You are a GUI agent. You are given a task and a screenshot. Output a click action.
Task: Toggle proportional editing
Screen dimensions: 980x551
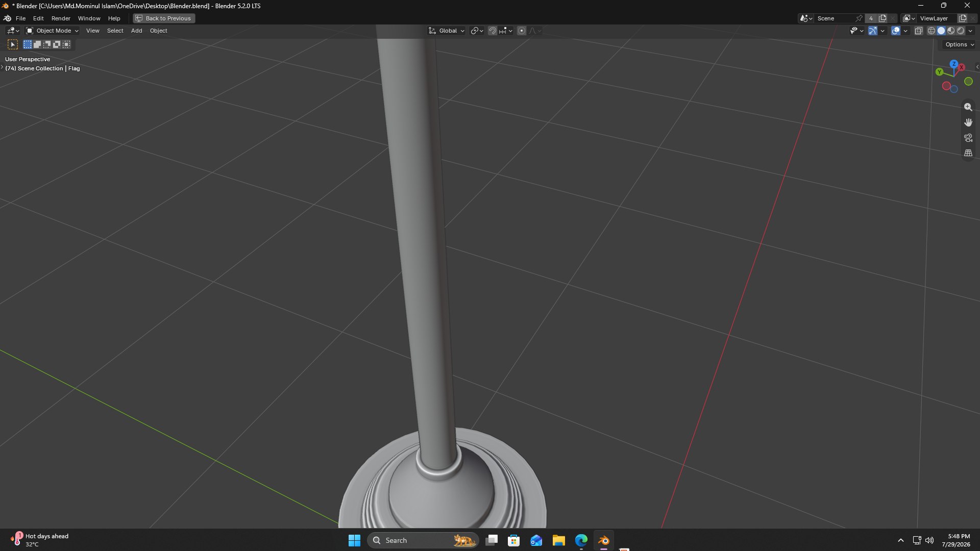tap(522, 31)
